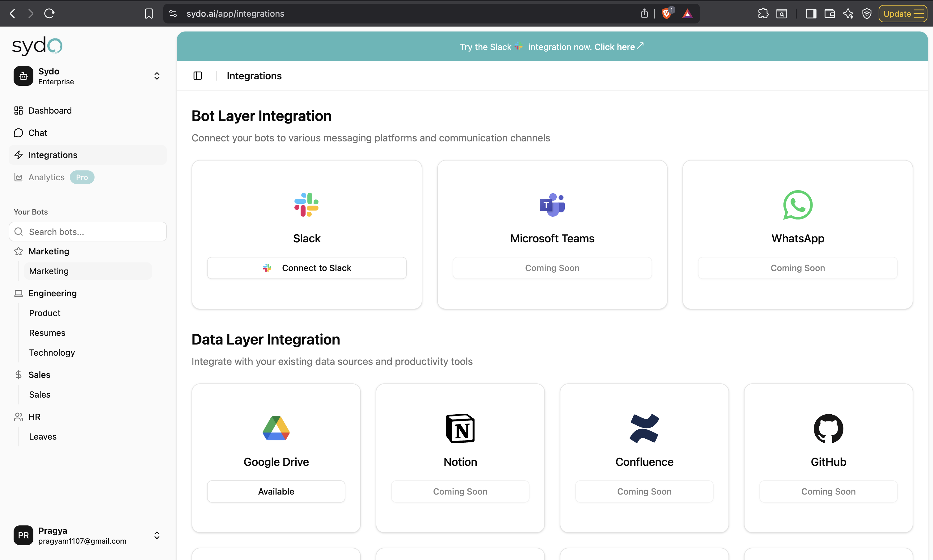
Task: Collapse the Sales bot group
Action: [x=88, y=375]
